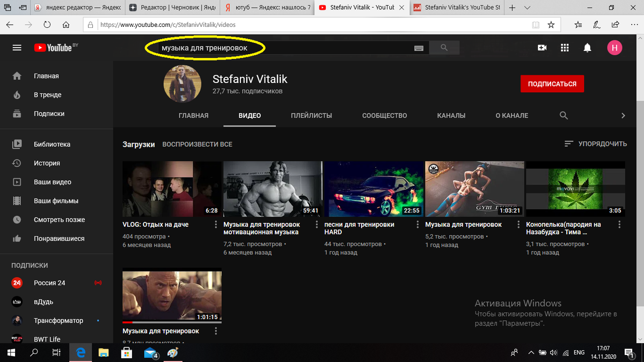Screen dimensions: 644x362
Task: Open the browser tab list chevron
Action: click(x=528, y=8)
